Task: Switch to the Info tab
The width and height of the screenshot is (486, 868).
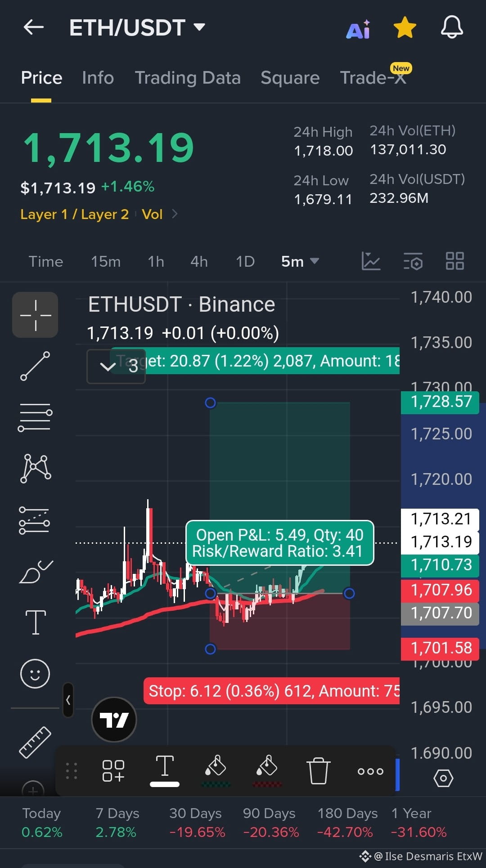Action: pos(98,78)
